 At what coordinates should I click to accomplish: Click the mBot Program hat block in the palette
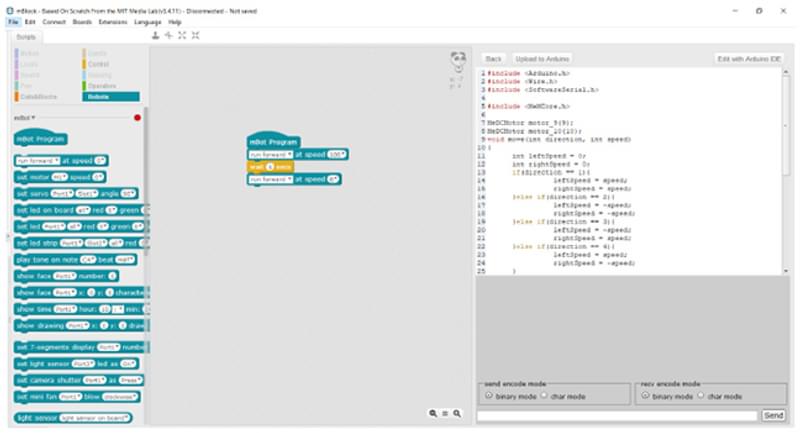(x=40, y=138)
